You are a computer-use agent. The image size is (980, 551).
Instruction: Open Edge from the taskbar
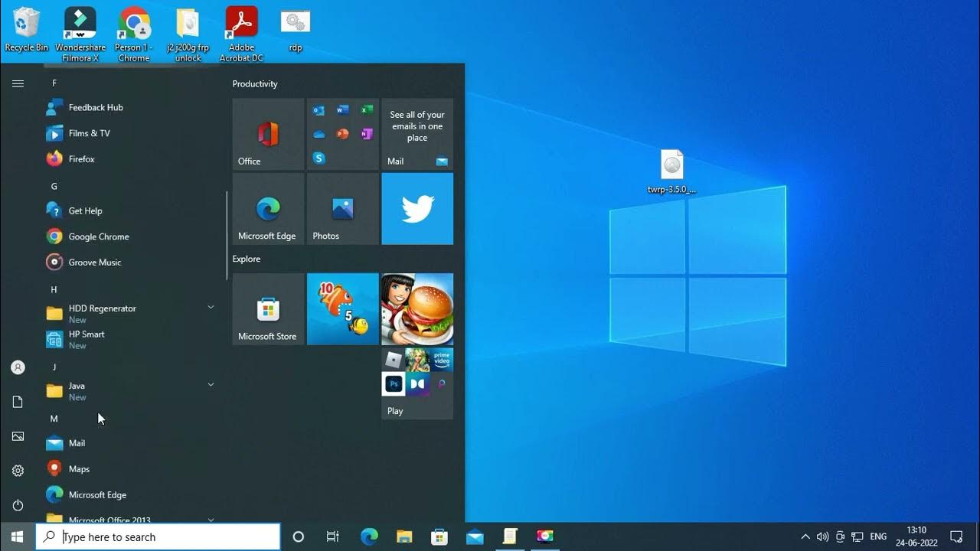click(x=369, y=536)
